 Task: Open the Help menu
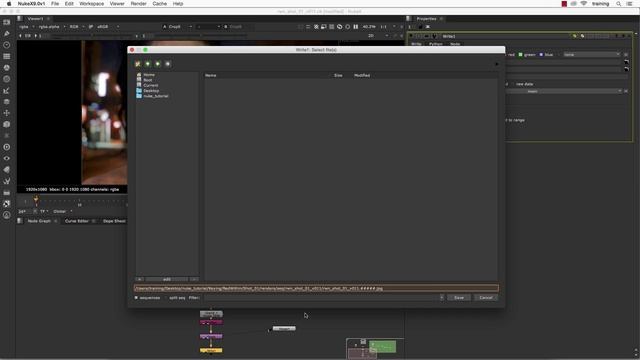click(x=178, y=4)
